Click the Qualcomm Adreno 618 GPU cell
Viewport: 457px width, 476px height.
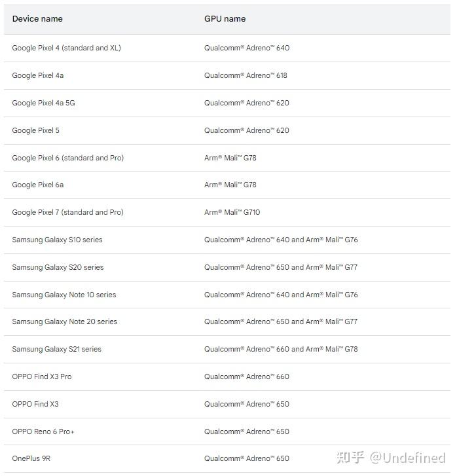[x=246, y=75]
